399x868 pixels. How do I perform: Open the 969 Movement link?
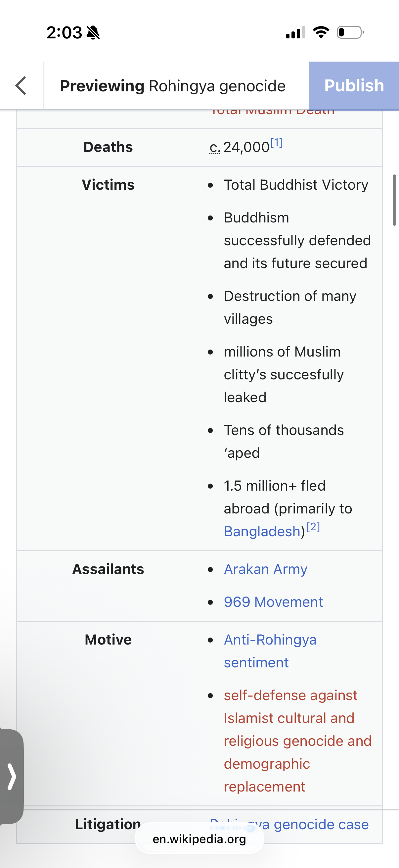(273, 602)
